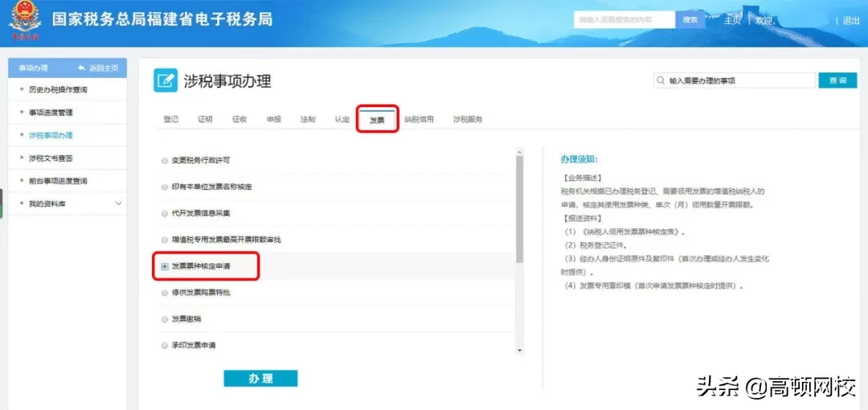This screenshot has width=868, height=410.
Task: Select the 发票缴销 radio button
Action: (165, 319)
